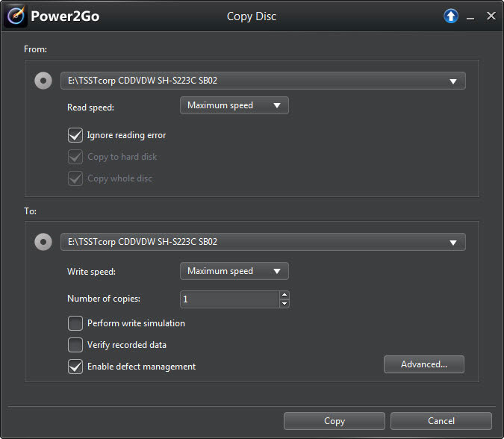The image size is (504, 439).
Task: Click the Power2Go logo icon
Action: pyautogui.click(x=16, y=16)
